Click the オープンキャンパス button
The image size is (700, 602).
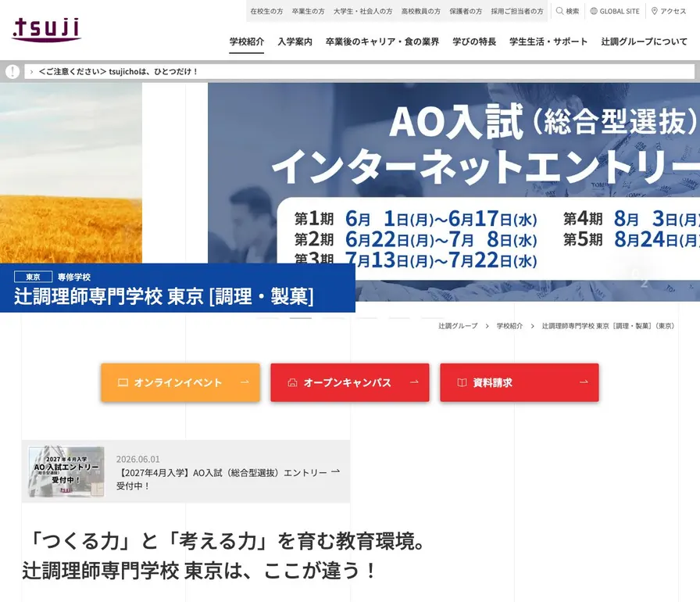click(x=350, y=383)
